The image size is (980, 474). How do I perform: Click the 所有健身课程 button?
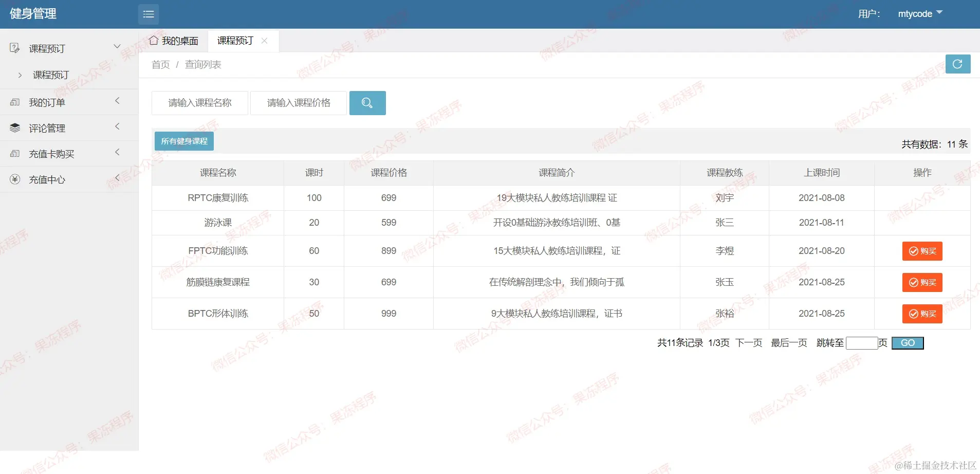click(184, 141)
